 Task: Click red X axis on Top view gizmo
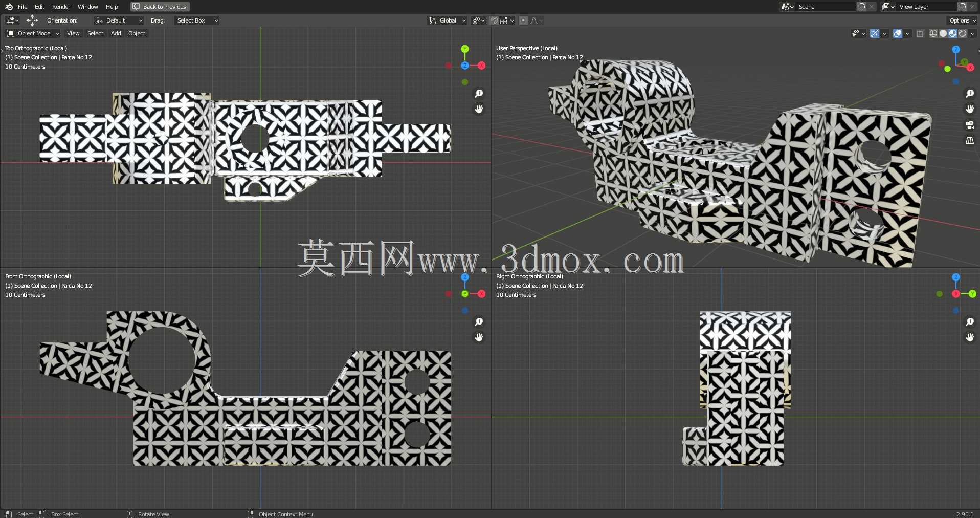481,66
